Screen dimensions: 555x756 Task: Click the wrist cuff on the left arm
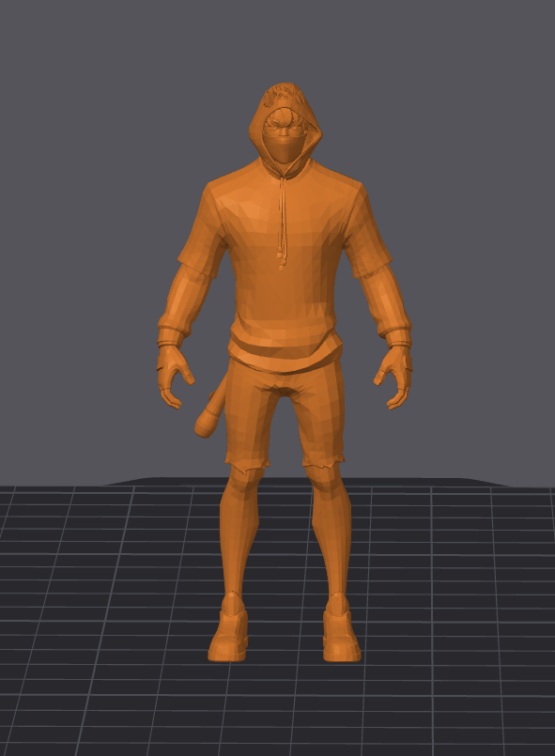coord(170,335)
